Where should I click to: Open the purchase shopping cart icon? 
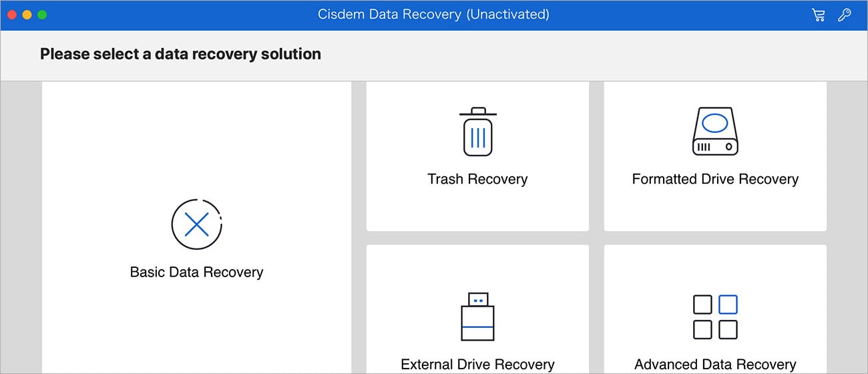point(818,15)
